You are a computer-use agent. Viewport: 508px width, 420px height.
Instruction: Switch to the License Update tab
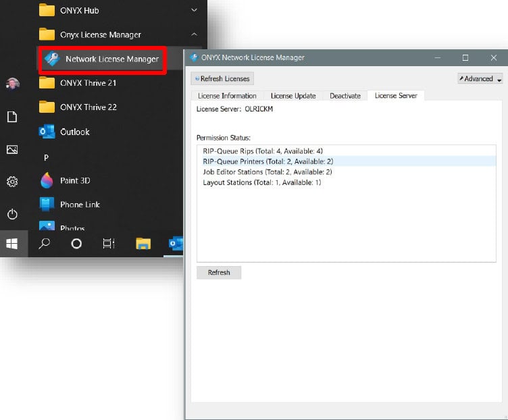click(293, 96)
